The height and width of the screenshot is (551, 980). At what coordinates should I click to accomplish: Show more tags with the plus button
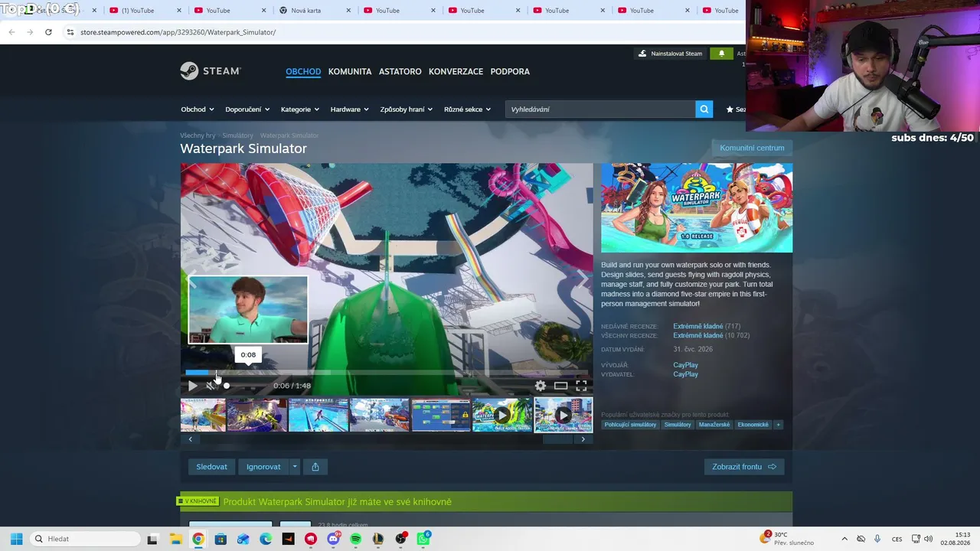point(778,425)
